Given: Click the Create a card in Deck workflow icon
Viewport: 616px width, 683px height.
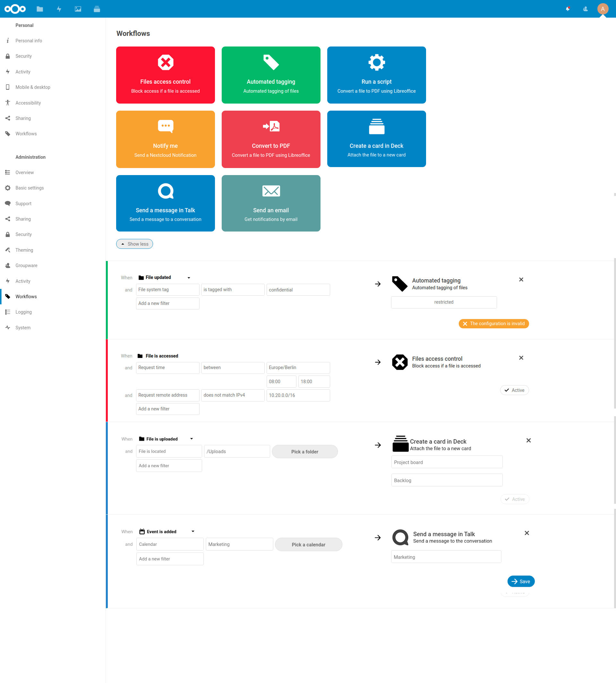Looking at the screenshot, I should (376, 127).
